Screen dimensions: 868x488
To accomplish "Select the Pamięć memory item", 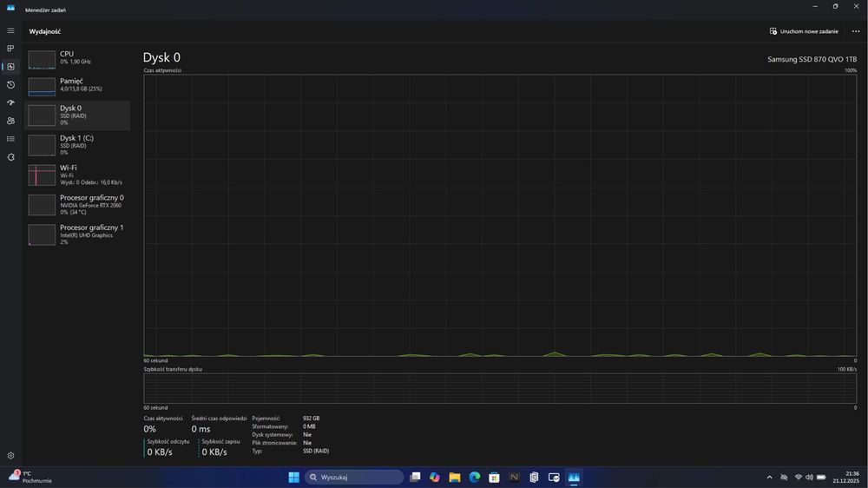I will (x=77, y=86).
